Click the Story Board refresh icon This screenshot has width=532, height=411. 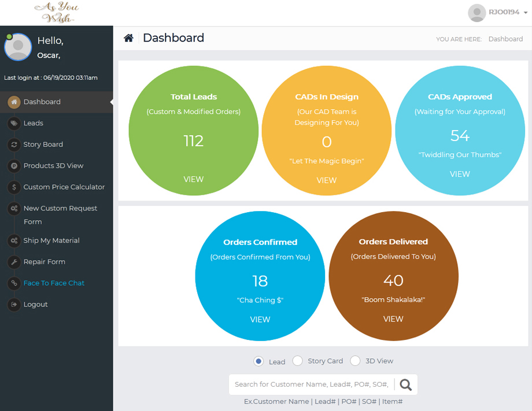[14, 145]
